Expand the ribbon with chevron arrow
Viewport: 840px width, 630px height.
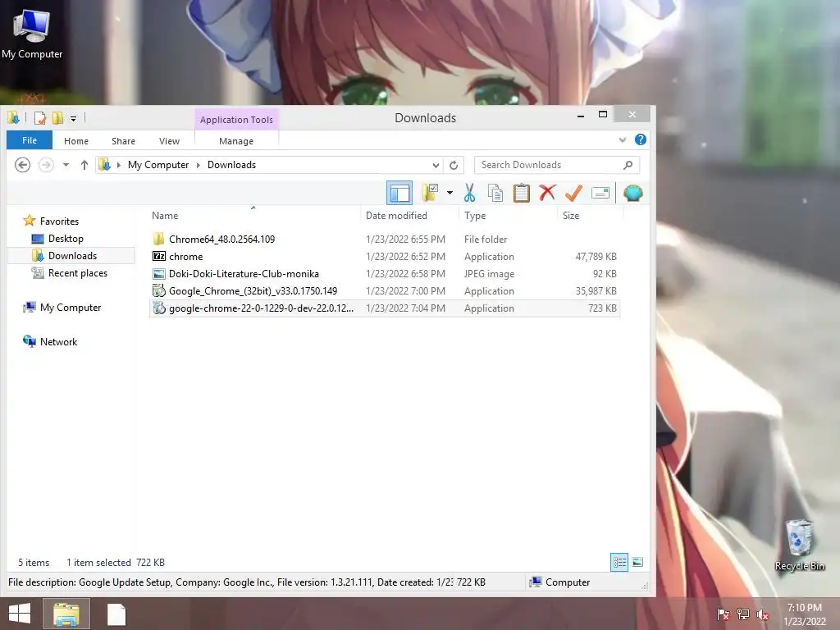pos(622,139)
